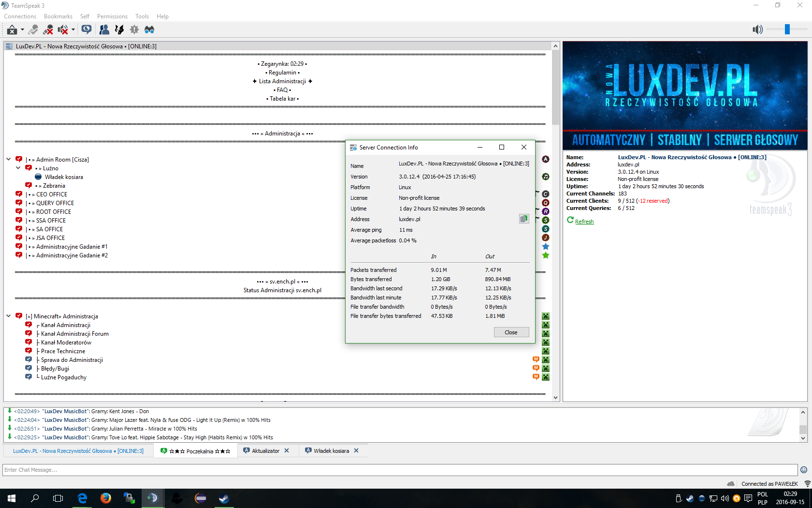Viewport: 812px width, 508px height.
Task: Open the Bookmarks menu
Action: (x=58, y=16)
